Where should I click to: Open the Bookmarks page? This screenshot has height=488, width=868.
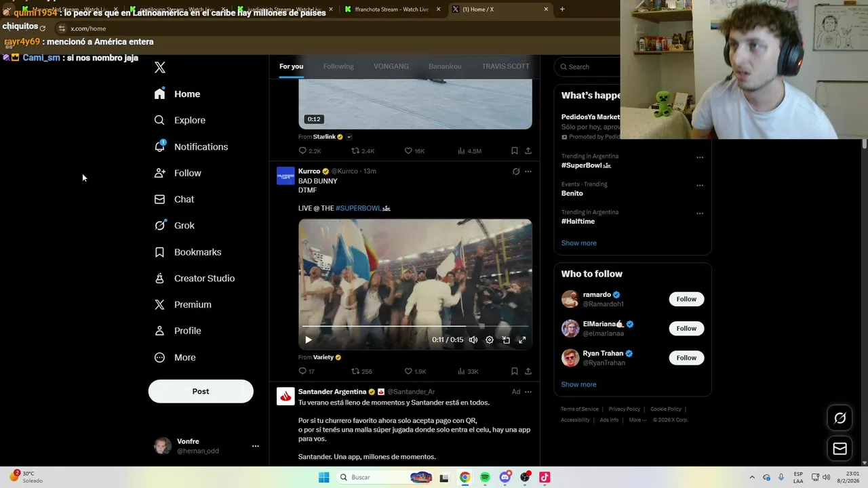pyautogui.click(x=188, y=252)
